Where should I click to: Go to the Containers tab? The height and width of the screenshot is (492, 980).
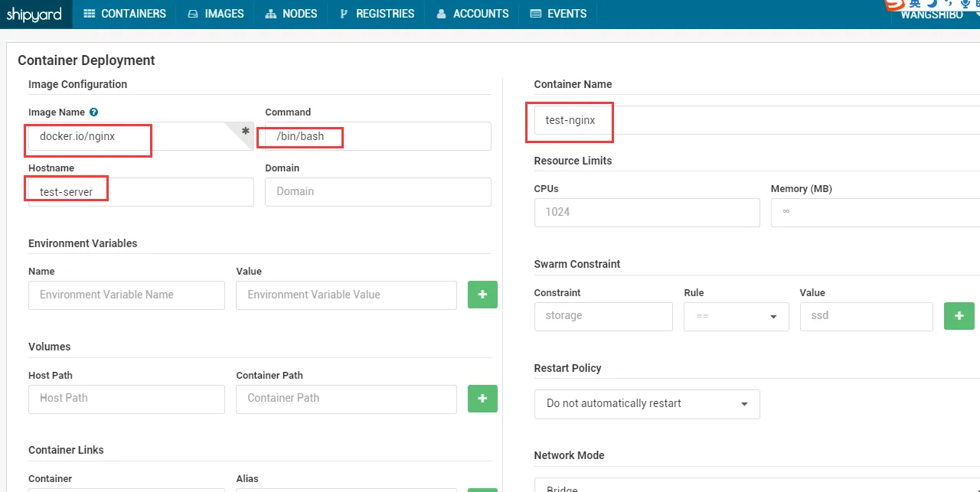[x=125, y=14]
